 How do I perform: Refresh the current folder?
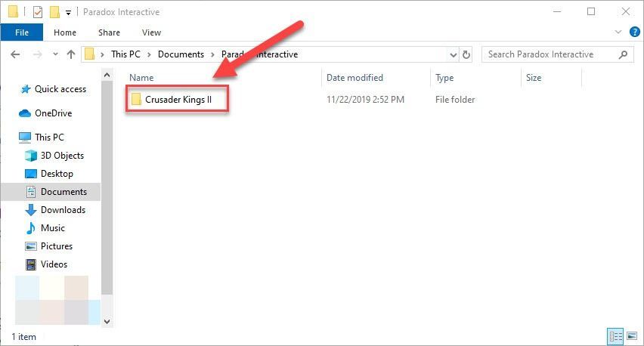click(x=466, y=54)
